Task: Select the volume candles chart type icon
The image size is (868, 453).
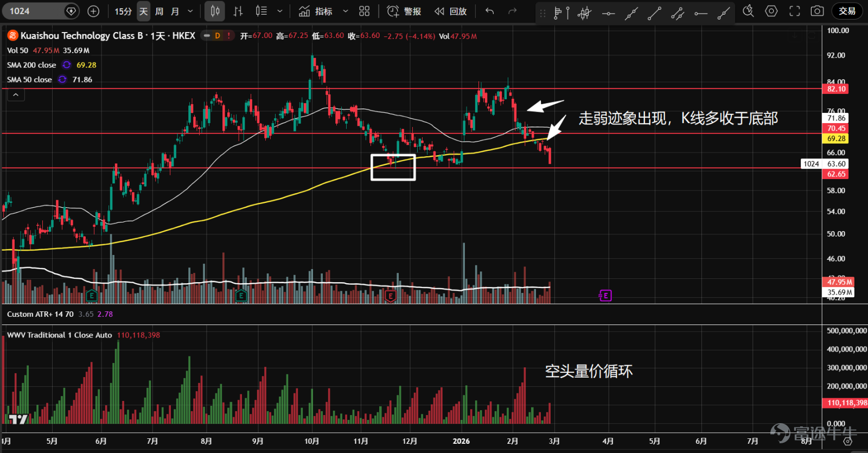Action: 261,11
